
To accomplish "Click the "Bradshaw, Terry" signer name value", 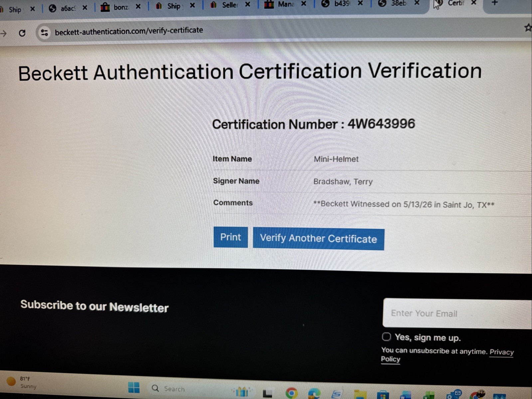I will [x=343, y=182].
